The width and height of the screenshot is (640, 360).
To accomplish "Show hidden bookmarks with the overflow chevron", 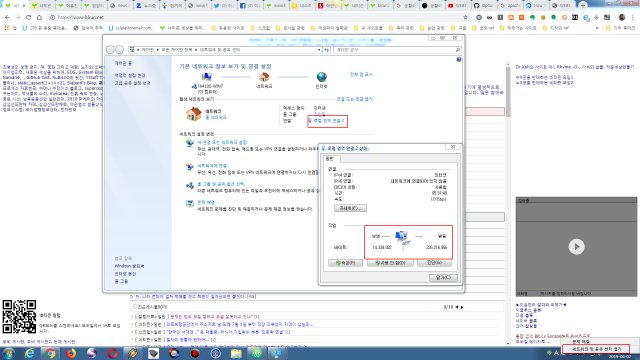I will (598, 28).
